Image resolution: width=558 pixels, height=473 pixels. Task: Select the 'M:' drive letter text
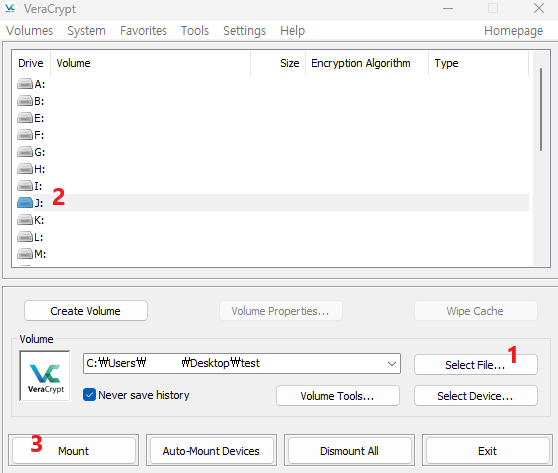coord(40,254)
